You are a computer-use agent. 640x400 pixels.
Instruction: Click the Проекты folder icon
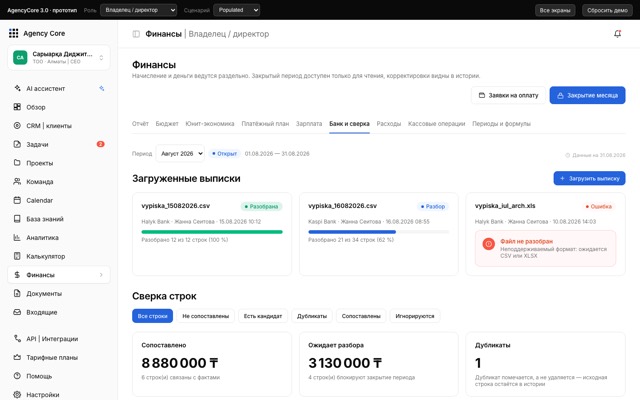(17, 163)
